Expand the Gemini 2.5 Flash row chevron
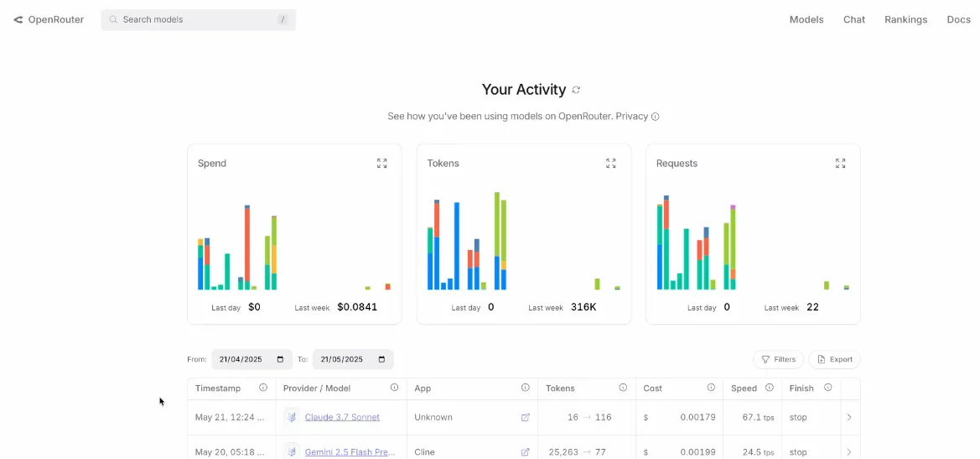The width and height of the screenshot is (980, 459). (x=849, y=452)
